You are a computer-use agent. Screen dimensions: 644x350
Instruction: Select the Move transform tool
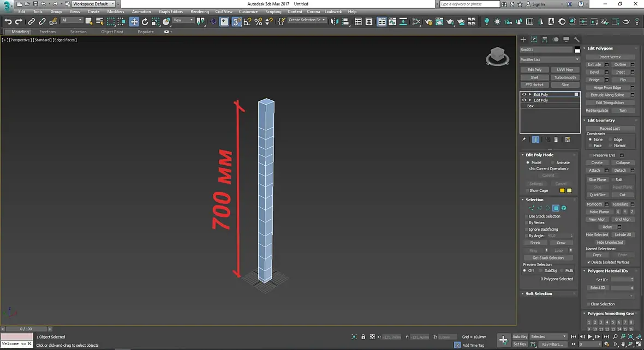[x=134, y=22]
